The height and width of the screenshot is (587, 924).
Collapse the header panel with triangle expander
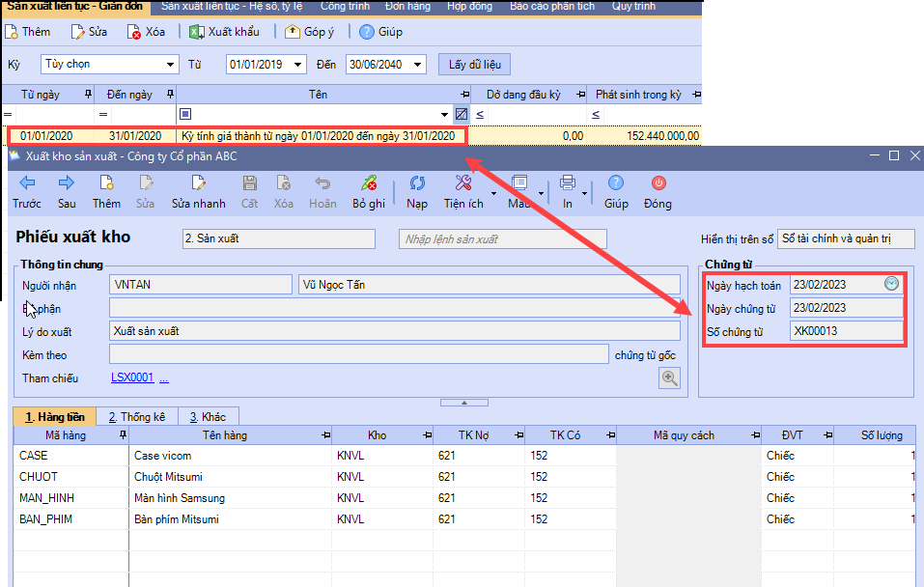tap(462, 402)
